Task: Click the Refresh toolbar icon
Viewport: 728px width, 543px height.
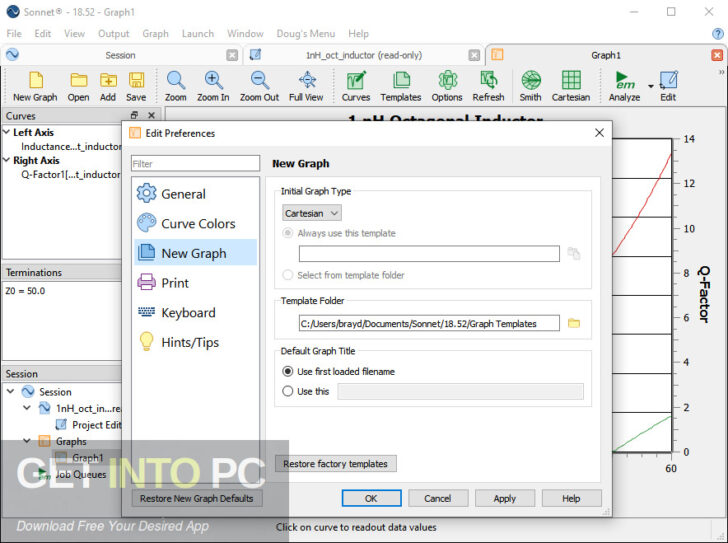Action: point(488,86)
